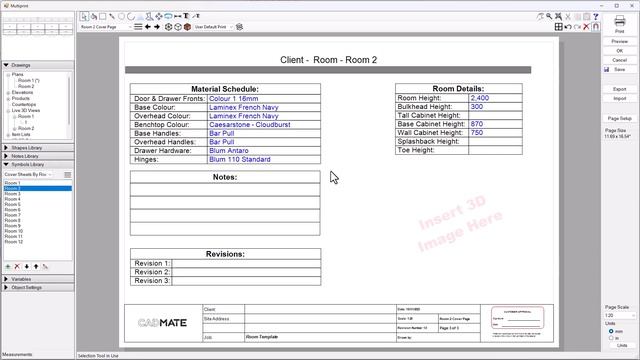Click the Wall Cabinet Height value 750
The height and width of the screenshot is (360, 640).
[x=477, y=133]
